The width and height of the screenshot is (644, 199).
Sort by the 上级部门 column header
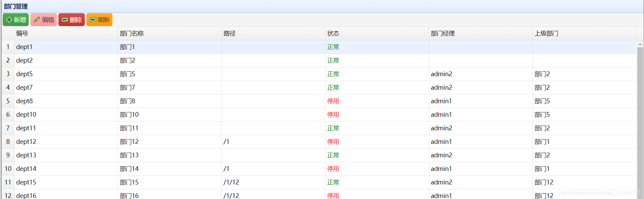click(x=585, y=33)
